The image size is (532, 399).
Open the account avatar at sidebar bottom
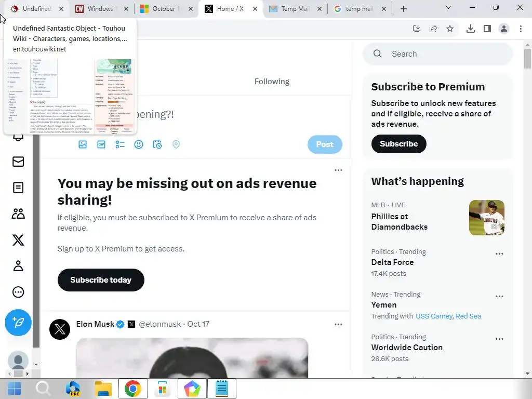tap(18, 361)
